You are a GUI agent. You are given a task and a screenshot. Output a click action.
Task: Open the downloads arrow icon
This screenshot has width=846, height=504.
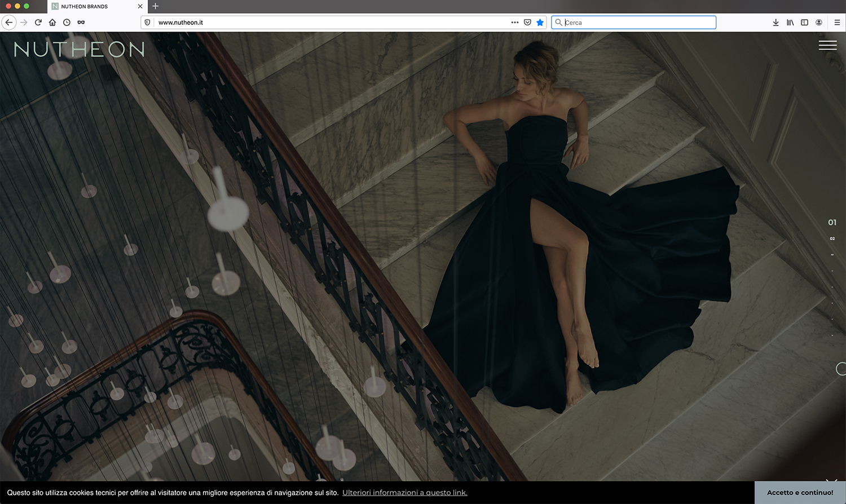click(x=775, y=23)
